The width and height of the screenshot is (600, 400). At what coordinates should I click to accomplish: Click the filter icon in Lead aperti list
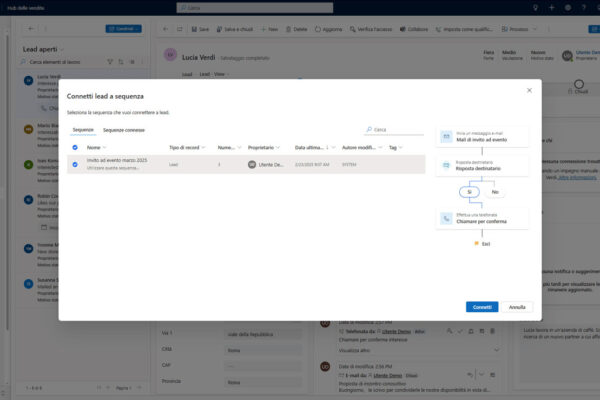[x=110, y=62]
